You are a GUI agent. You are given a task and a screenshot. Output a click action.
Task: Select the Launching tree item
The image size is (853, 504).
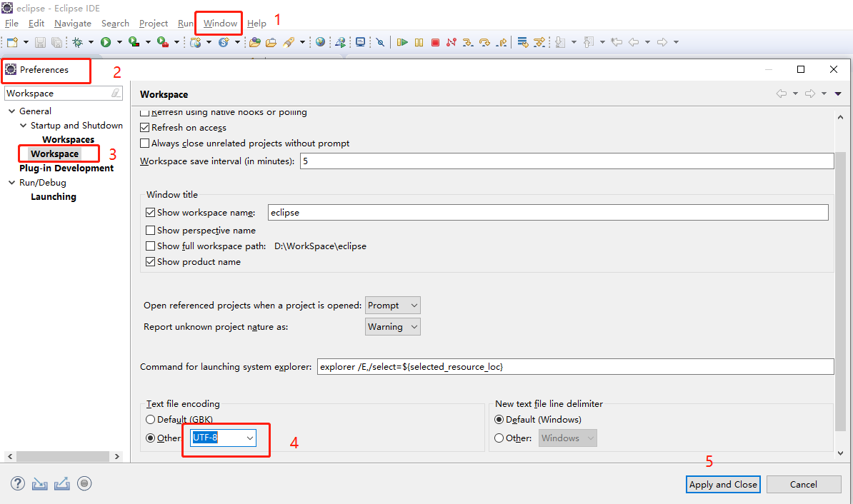(x=54, y=197)
